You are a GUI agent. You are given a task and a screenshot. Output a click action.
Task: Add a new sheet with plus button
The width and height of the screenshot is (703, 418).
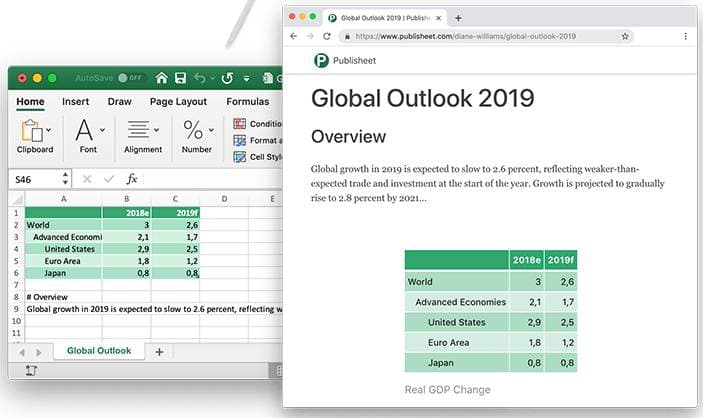[159, 352]
